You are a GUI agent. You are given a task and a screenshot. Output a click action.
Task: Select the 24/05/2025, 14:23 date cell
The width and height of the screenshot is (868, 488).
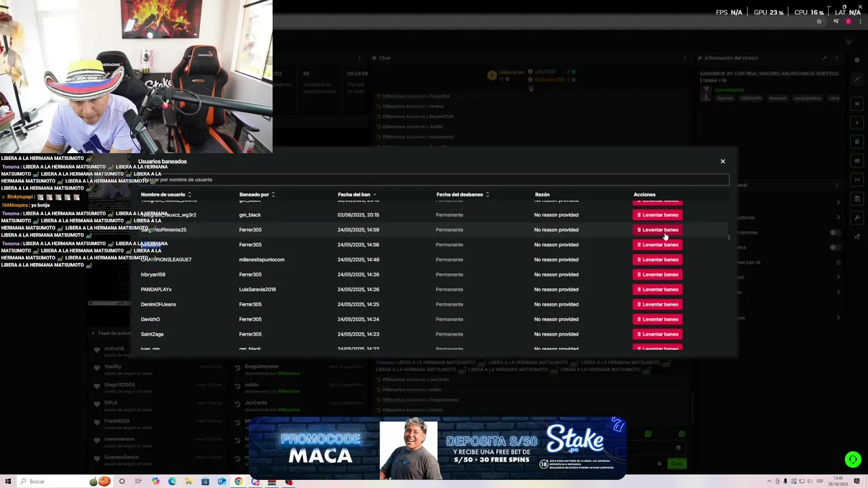pyautogui.click(x=358, y=334)
